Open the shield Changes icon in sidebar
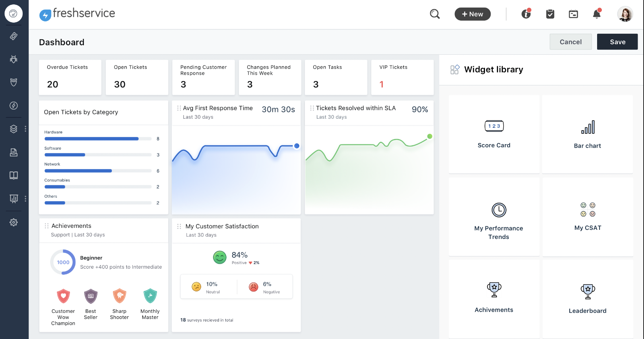This screenshot has height=339, width=644. [14, 82]
